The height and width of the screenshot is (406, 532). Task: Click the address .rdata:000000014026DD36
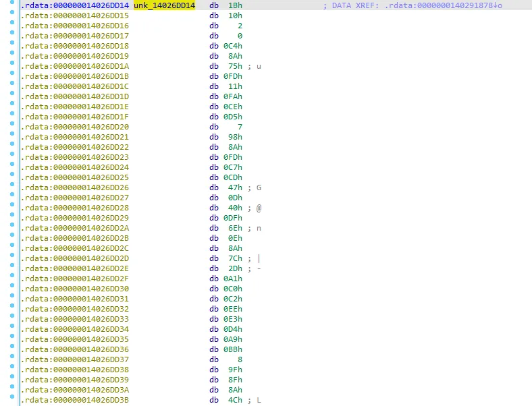tap(74, 349)
